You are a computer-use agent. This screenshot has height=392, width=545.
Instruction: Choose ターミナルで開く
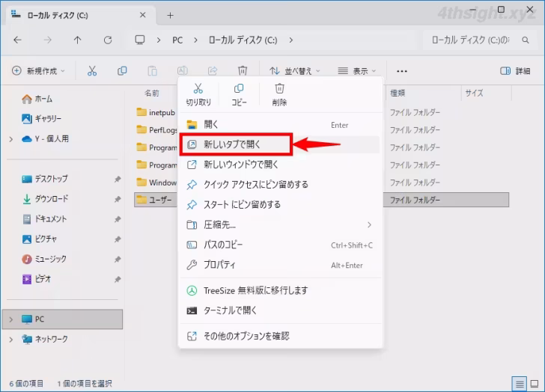[280, 310]
